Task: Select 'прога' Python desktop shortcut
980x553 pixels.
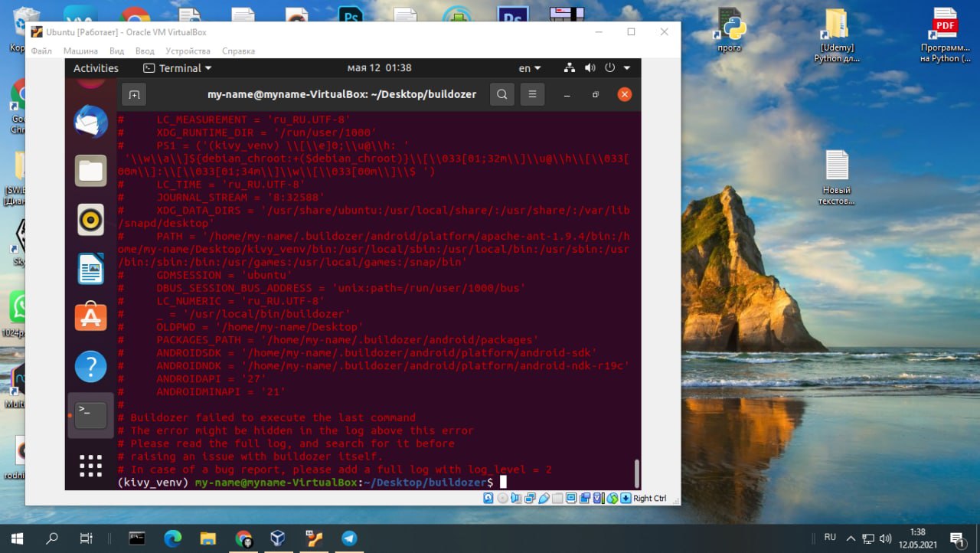Action: [729, 31]
